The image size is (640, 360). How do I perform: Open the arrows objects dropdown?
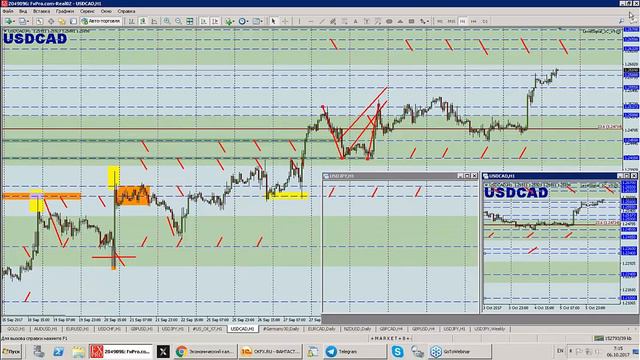(x=424, y=21)
